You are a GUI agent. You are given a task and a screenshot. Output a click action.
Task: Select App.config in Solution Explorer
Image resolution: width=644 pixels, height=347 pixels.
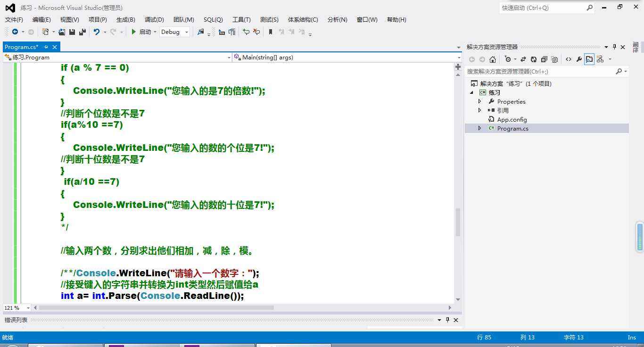point(512,119)
